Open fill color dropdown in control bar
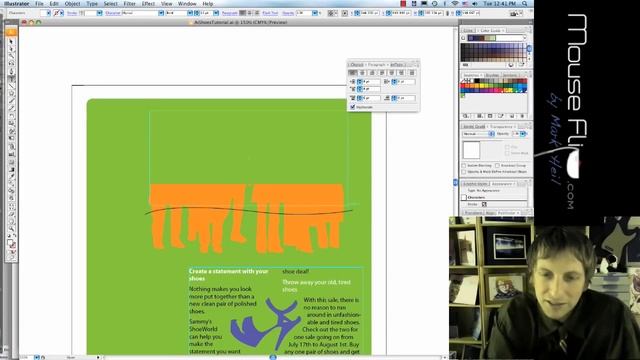This screenshot has height=360, width=640. coord(49,13)
